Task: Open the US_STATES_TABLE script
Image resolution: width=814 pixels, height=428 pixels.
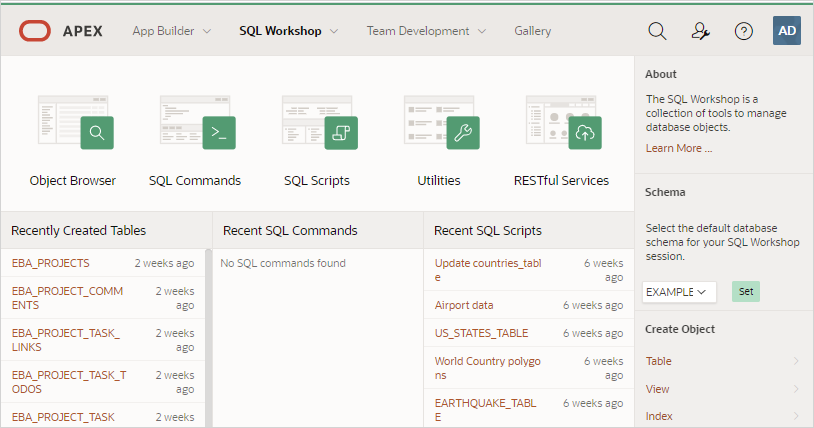Action: 481,333
